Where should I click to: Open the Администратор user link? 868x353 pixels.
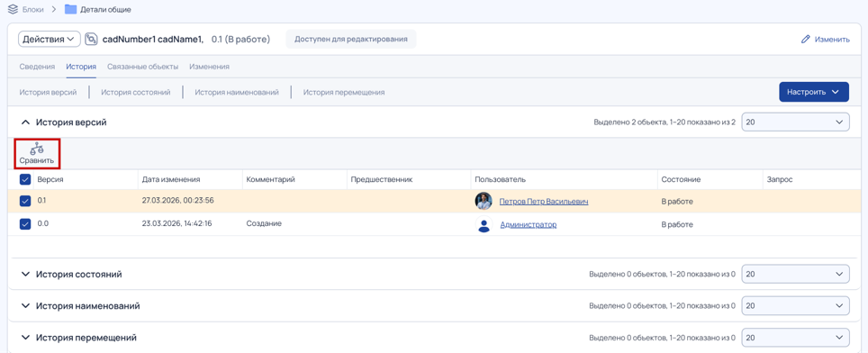529,224
